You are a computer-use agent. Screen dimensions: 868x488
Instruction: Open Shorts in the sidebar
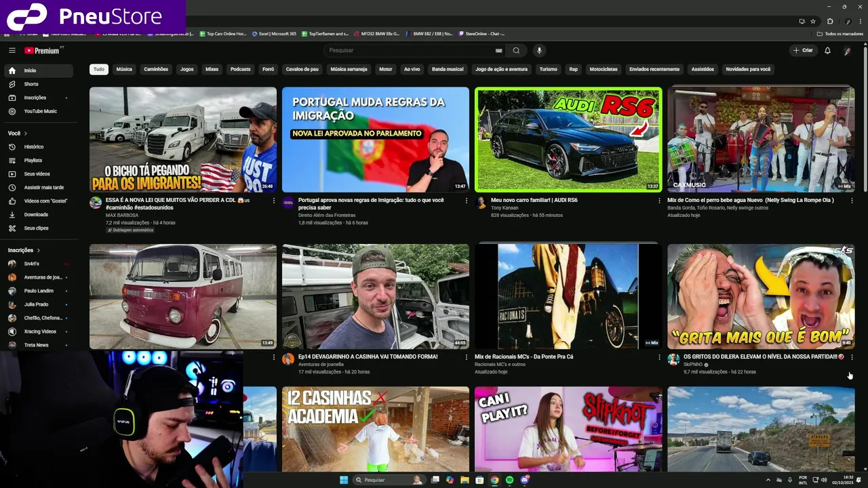[x=39, y=84]
